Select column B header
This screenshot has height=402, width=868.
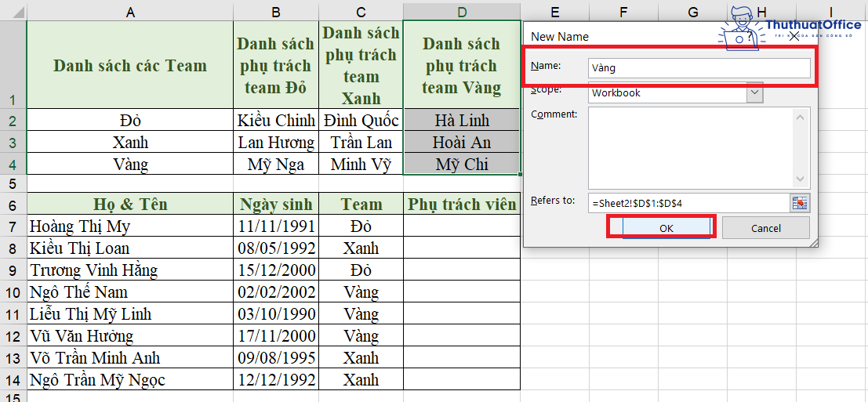(276, 12)
